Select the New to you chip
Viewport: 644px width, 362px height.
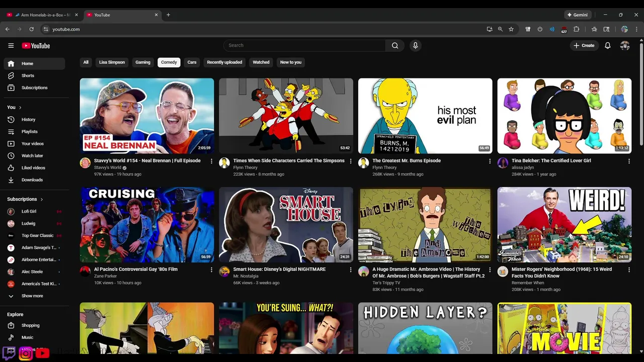pyautogui.click(x=291, y=62)
